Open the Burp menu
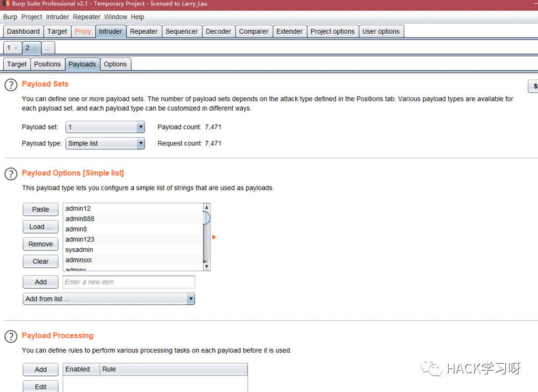 coord(10,17)
